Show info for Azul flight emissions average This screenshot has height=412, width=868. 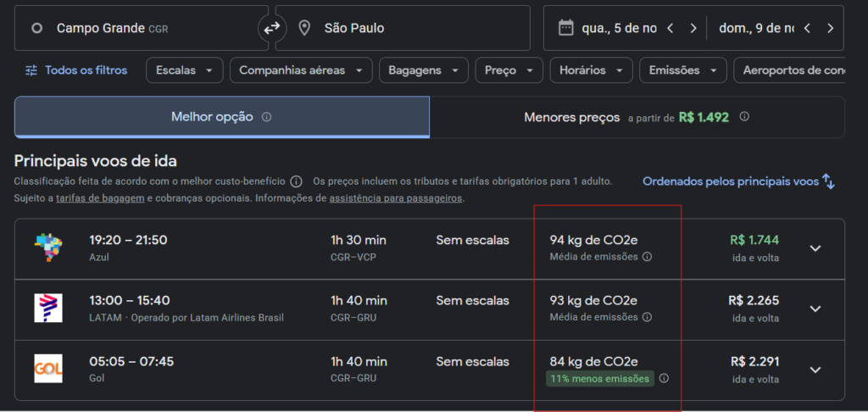pyautogui.click(x=647, y=256)
